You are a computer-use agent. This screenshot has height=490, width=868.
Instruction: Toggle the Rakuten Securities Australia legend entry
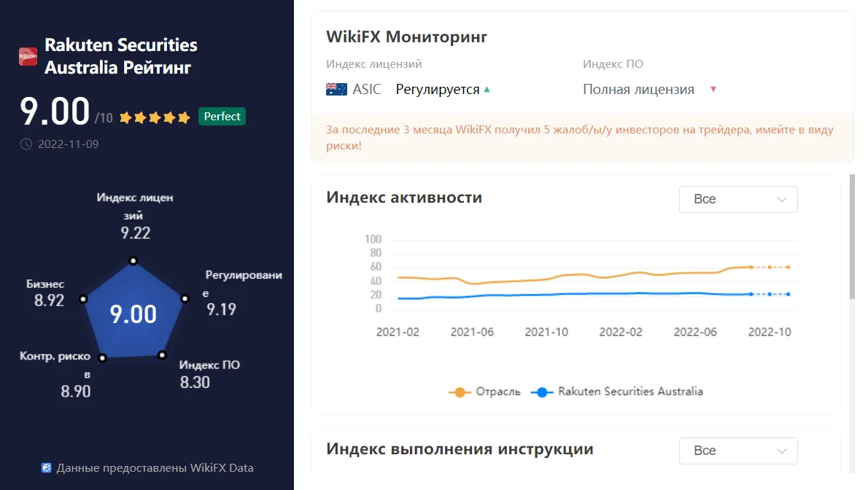click(616, 392)
